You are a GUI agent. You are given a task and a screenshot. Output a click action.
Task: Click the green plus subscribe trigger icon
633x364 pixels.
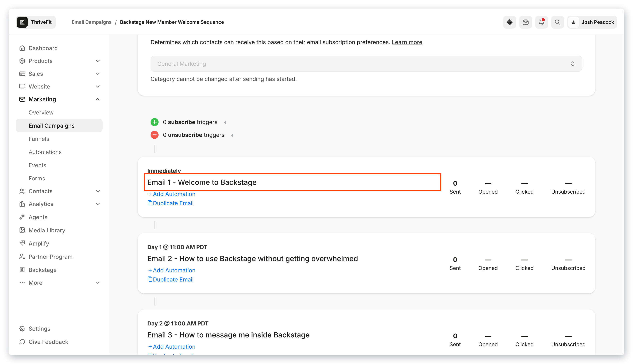coord(154,122)
